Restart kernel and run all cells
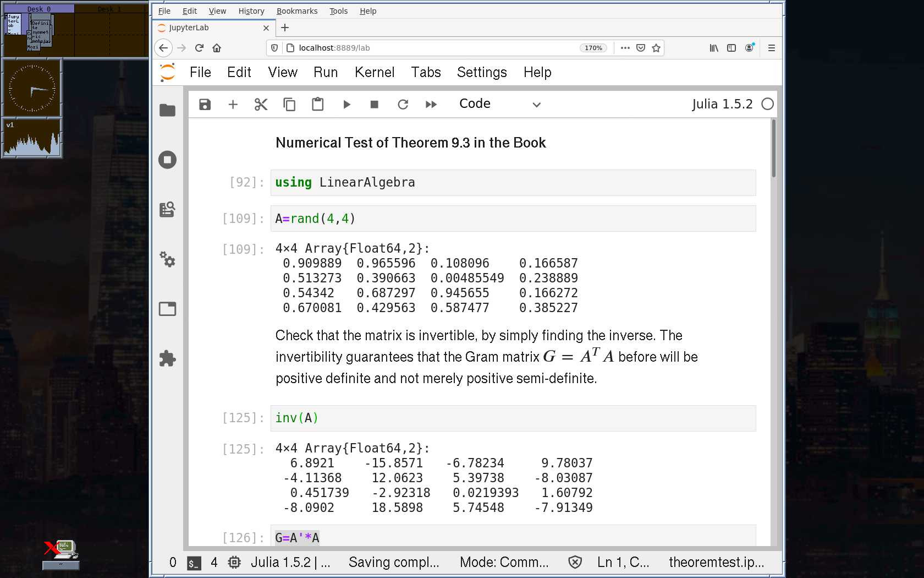The height and width of the screenshot is (578, 924). tap(431, 105)
